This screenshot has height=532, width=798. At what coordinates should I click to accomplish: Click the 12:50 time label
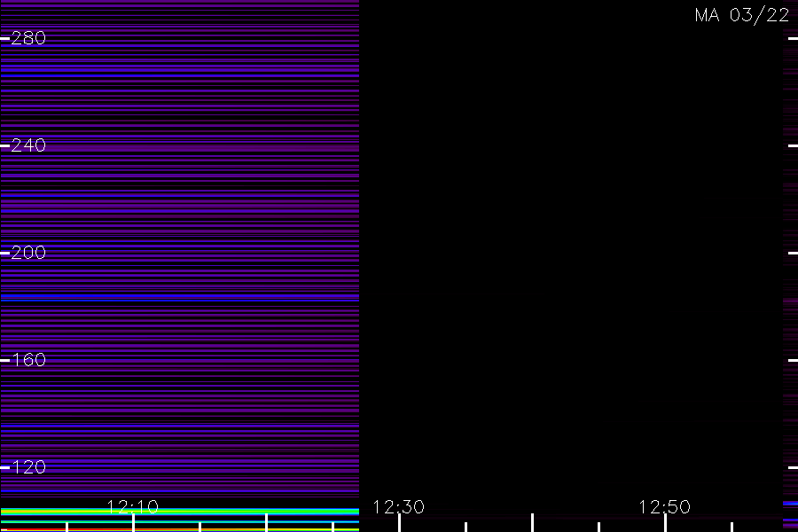click(665, 507)
